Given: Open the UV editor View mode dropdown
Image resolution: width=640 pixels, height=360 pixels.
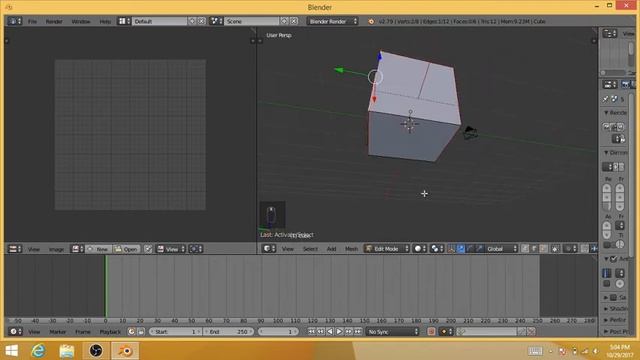Looking at the screenshot, I should tap(171, 249).
